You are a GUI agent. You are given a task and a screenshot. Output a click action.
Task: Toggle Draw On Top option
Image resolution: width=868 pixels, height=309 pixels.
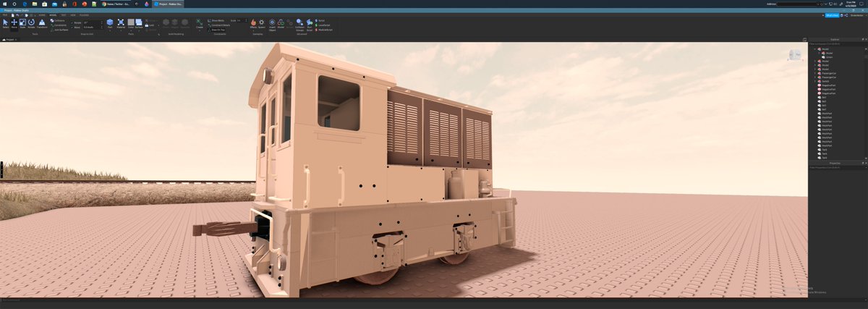point(216,30)
